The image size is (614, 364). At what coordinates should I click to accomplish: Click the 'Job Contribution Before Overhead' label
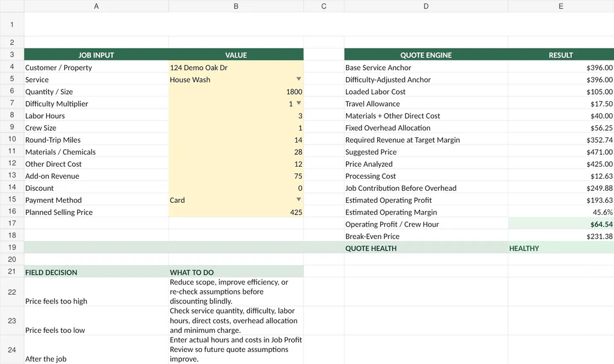point(401,188)
